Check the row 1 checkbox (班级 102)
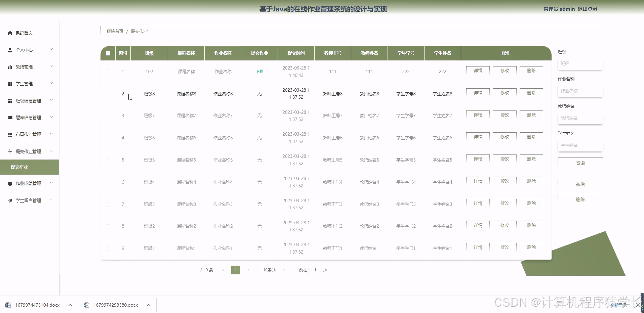The width and height of the screenshot is (644, 313). tap(108, 72)
